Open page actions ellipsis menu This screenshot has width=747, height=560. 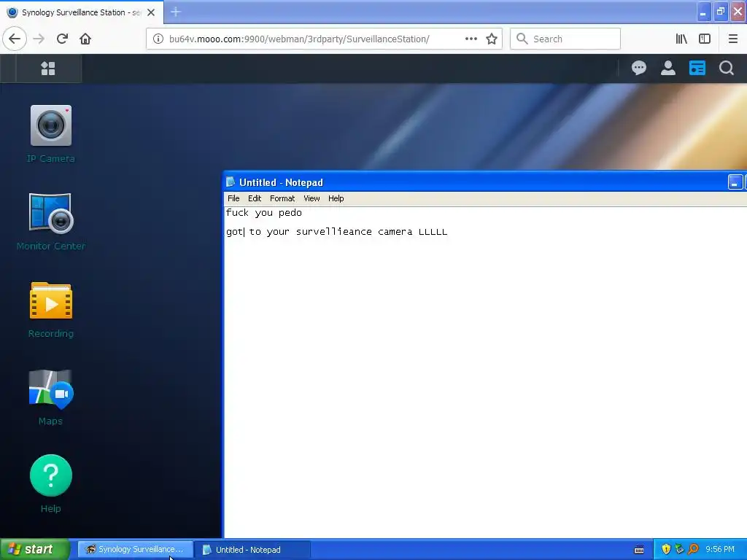(471, 39)
